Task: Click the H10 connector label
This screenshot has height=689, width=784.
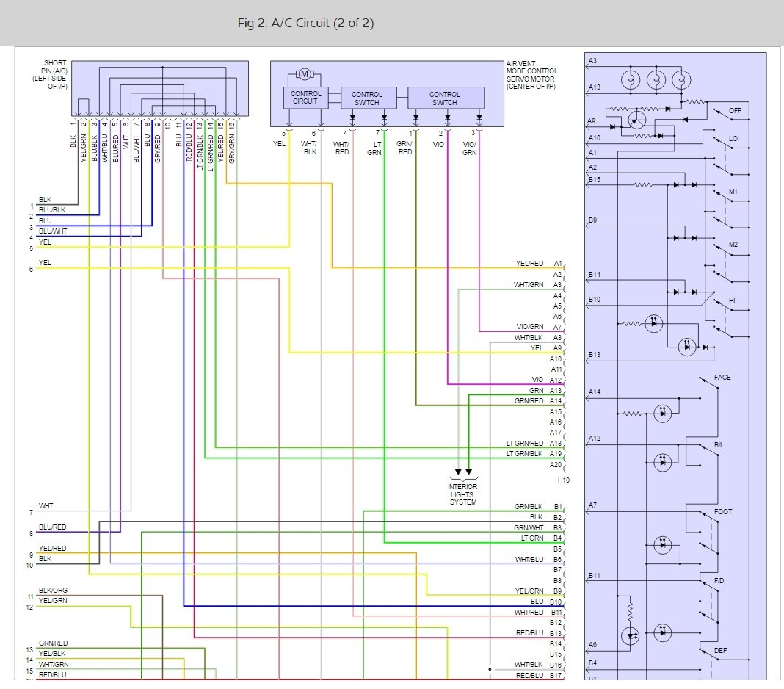Action: click(564, 480)
